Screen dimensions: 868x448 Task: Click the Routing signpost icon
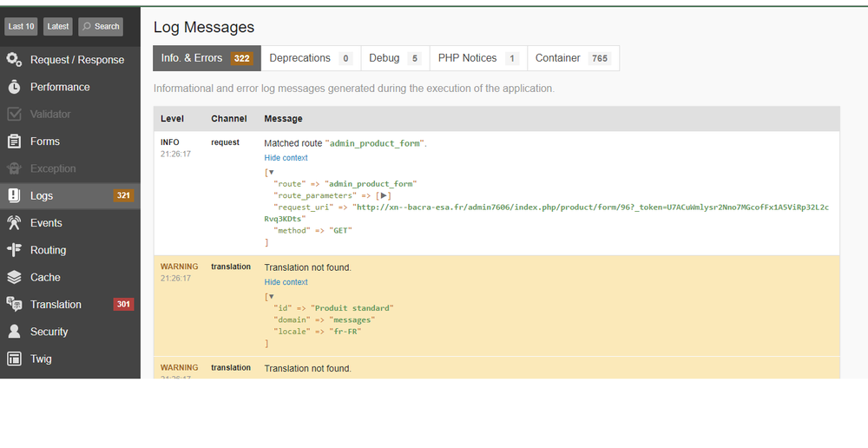coord(14,250)
